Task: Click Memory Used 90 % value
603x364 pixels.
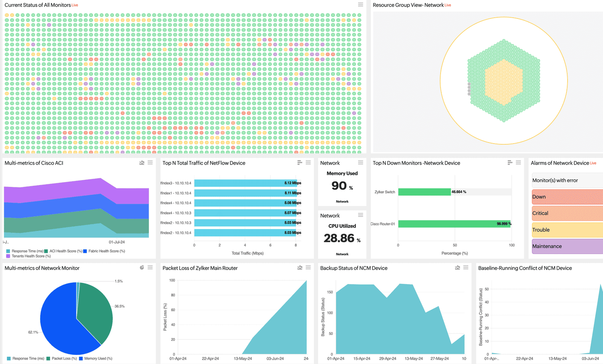Action: pos(342,186)
